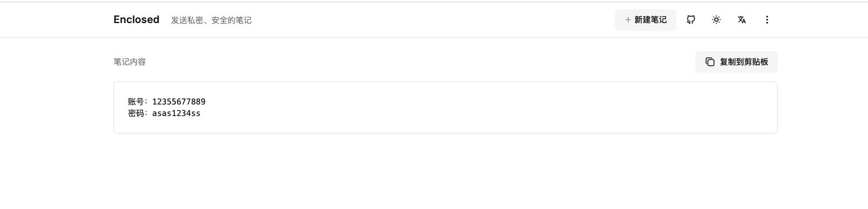
Task: Create a note via 新建笔记 text
Action: [x=650, y=20]
